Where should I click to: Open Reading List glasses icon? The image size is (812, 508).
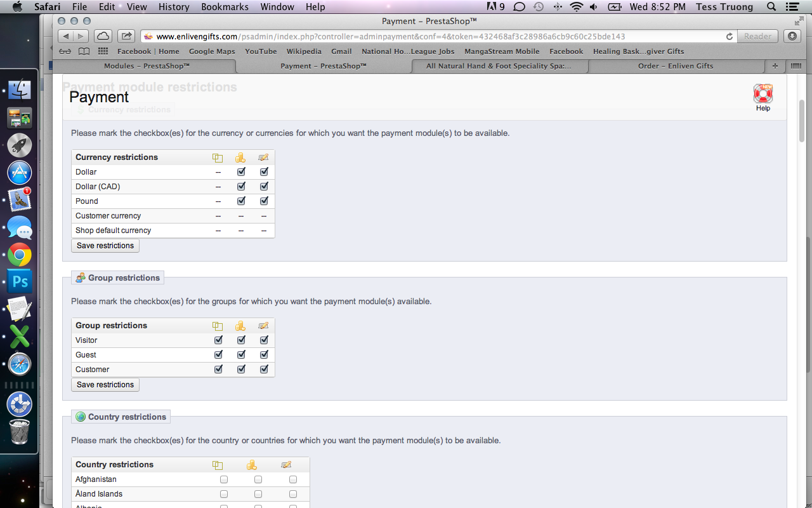tap(65, 51)
